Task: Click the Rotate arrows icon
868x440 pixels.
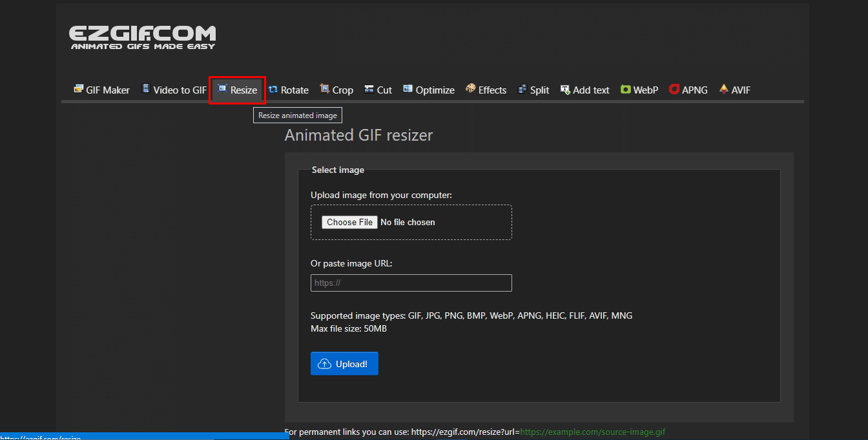Action: 273,90
